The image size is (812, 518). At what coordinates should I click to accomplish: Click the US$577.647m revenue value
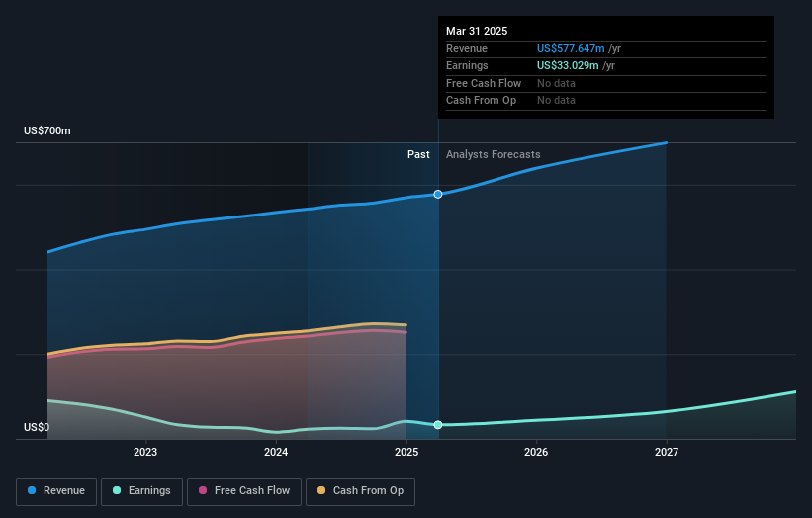pyautogui.click(x=571, y=48)
